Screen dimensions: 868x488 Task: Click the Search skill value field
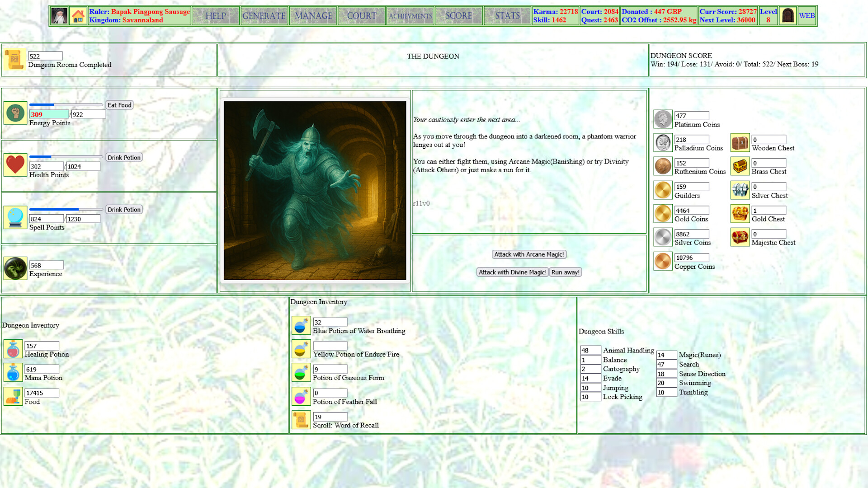666,364
